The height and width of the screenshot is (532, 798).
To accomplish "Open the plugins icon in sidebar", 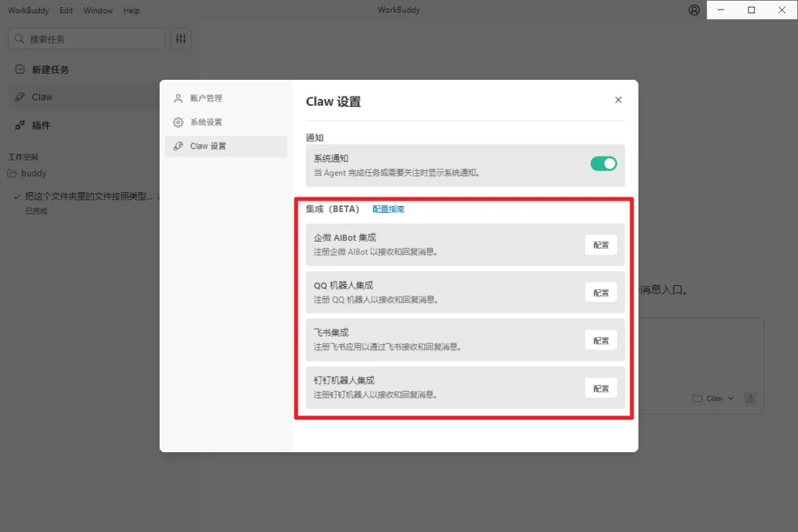I will (20, 126).
